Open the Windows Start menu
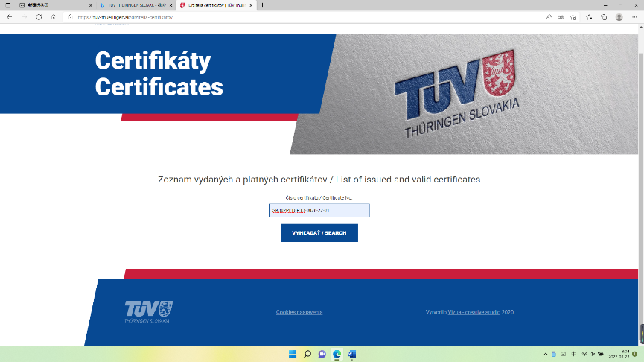The width and height of the screenshot is (644, 362). click(293, 354)
